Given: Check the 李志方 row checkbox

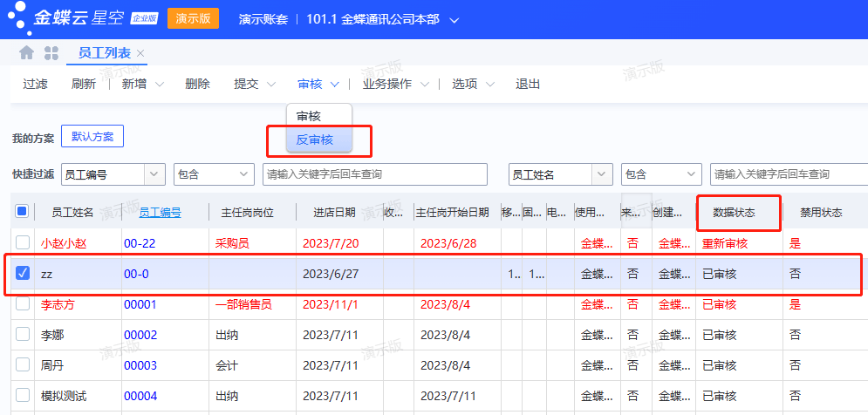Looking at the screenshot, I should click(x=22, y=303).
